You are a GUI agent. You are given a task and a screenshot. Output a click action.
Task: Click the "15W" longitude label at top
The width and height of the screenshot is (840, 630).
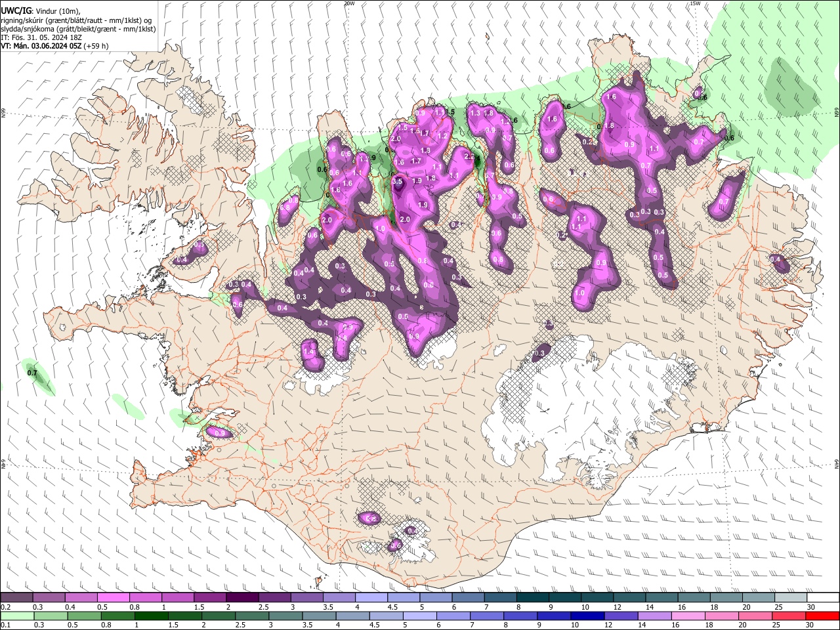[x=695, y=3]
